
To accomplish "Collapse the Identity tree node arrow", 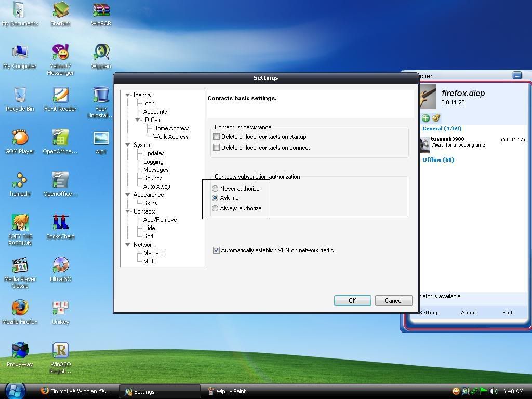I will 128,95.
